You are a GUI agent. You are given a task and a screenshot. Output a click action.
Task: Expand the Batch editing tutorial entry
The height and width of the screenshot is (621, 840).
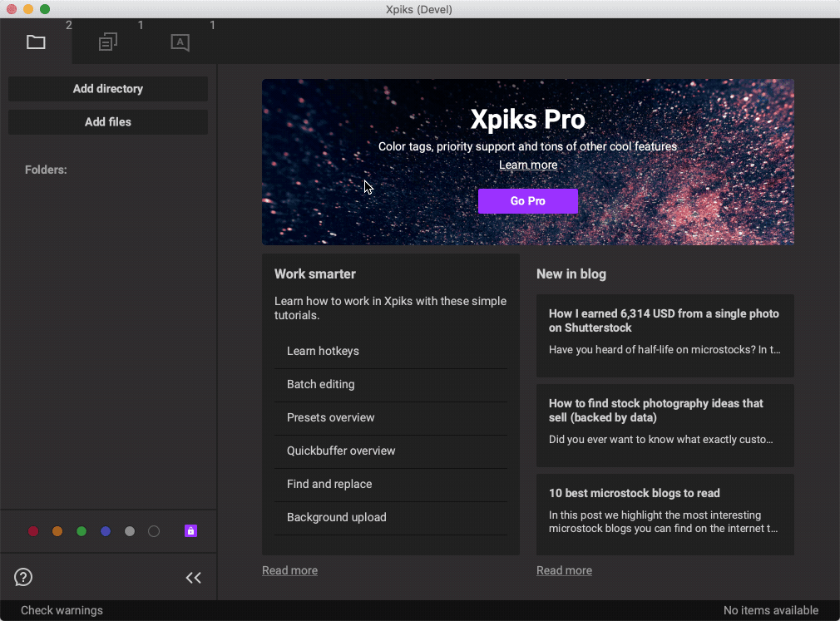tap(320, 384)
